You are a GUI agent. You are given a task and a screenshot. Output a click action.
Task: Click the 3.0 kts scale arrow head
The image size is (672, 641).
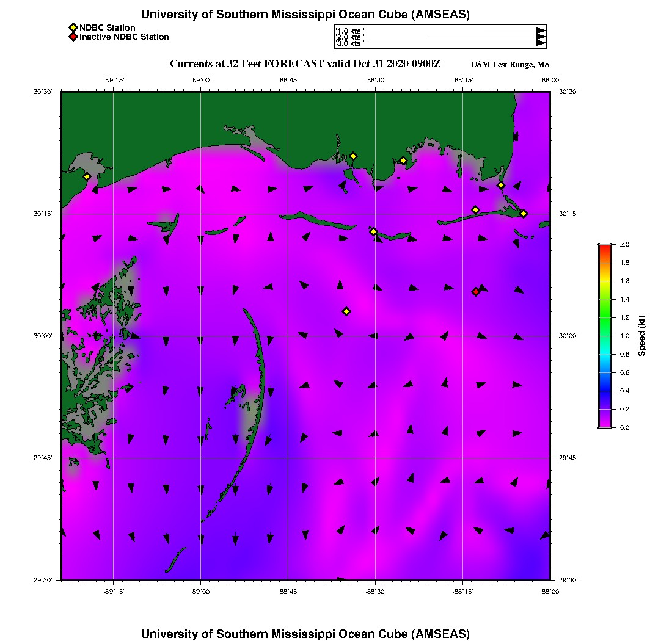coord(541,43)
